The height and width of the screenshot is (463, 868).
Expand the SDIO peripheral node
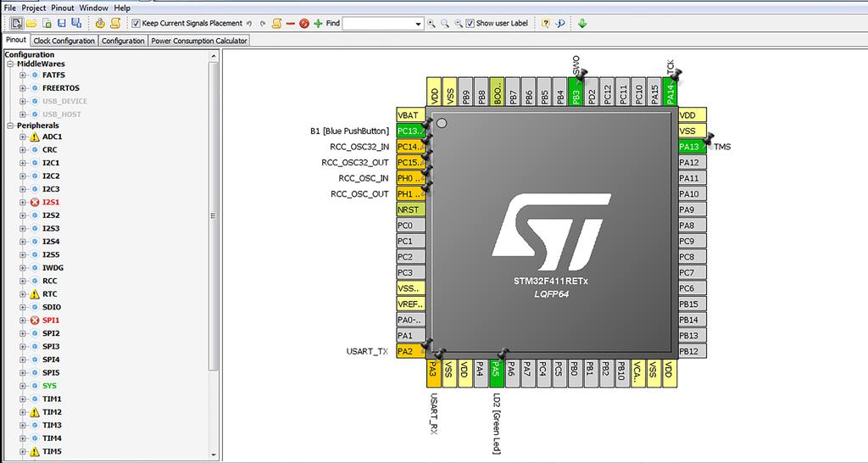pyautogui.click(x=23, y=307)
